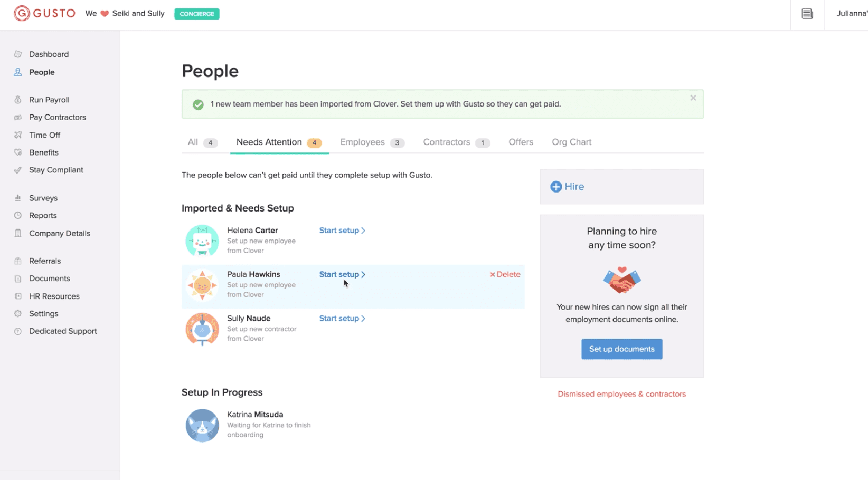
Task: Click the Run Payroll sidebar icon
Action: tap(18, 100)
